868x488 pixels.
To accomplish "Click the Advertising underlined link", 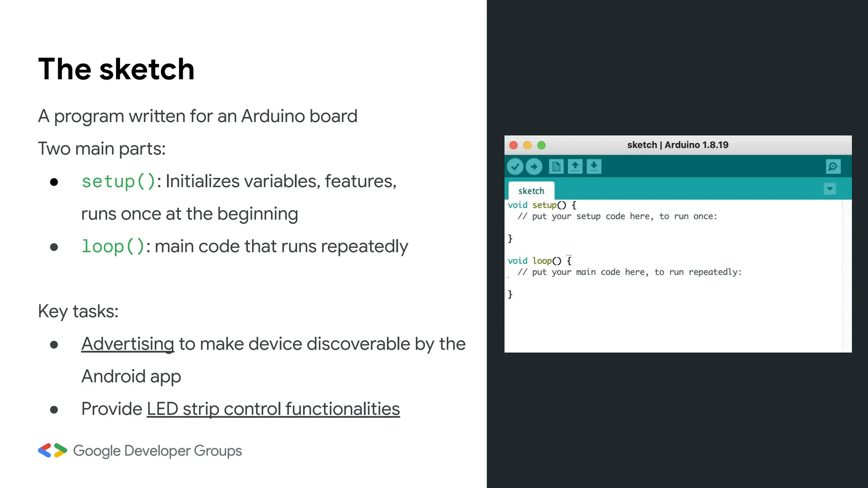I will (x=128, y=344).
